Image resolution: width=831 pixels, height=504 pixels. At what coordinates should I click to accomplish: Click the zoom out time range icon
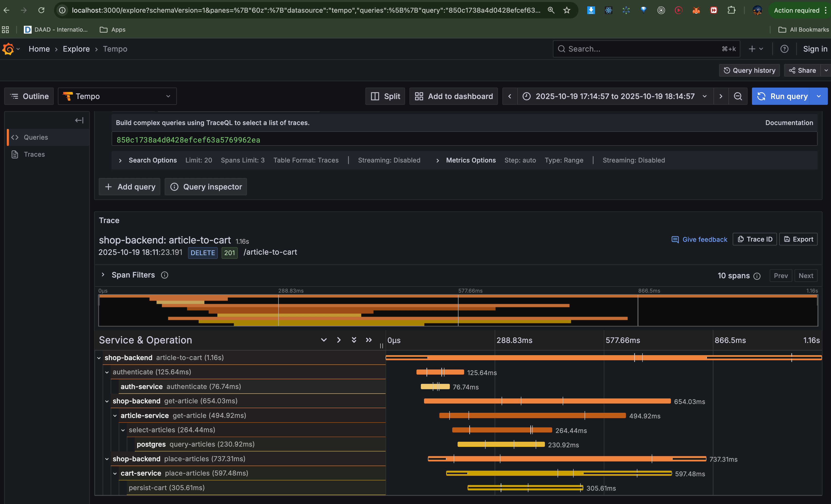(738, 96)
